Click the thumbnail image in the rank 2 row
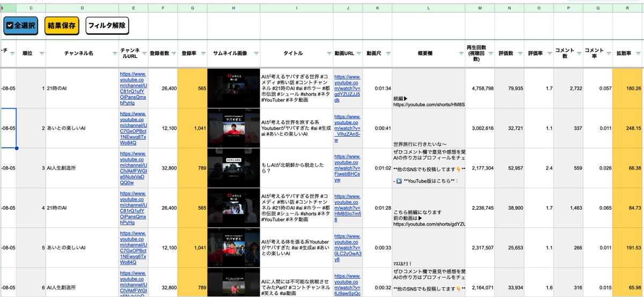The image size is (644, 297). pyautogui.click(x=232, y=129)
